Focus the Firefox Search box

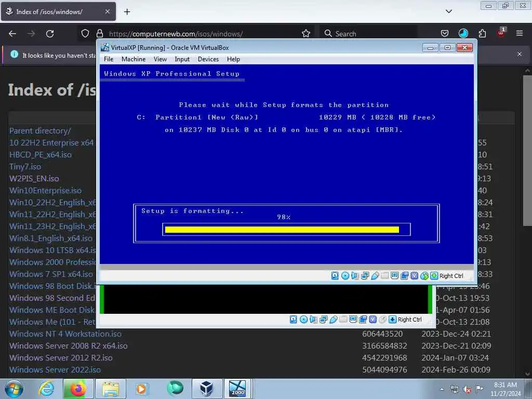pos(368,34)
